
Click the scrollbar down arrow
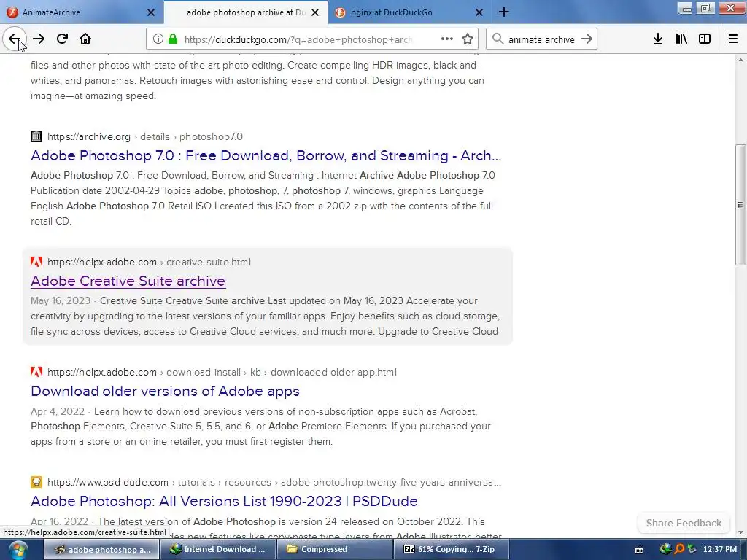tap(740, 532)
